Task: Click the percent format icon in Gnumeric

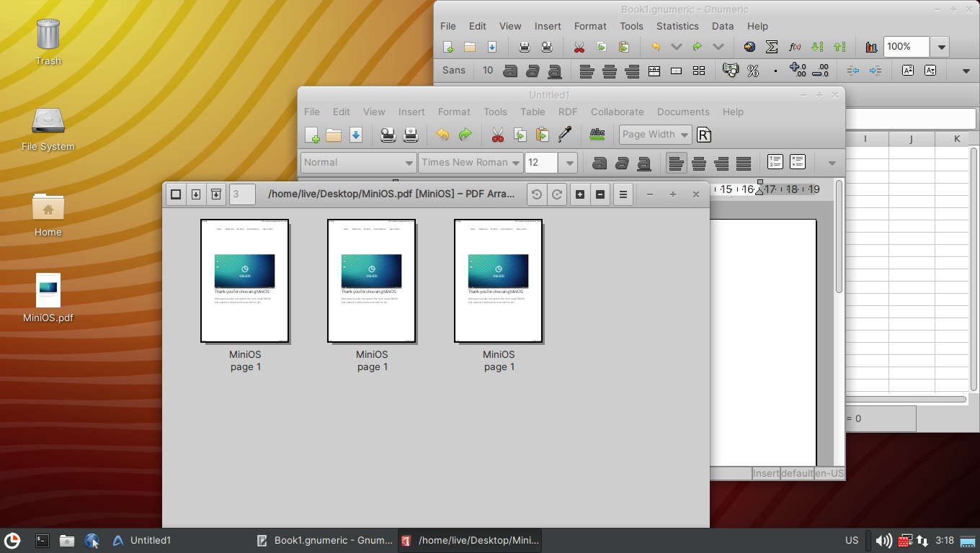Action: (753, 71)
